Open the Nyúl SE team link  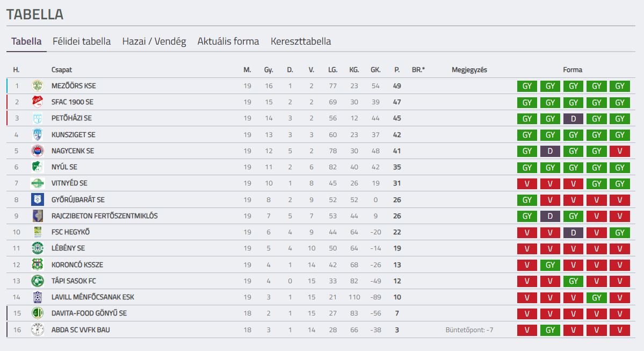point(64,167)
